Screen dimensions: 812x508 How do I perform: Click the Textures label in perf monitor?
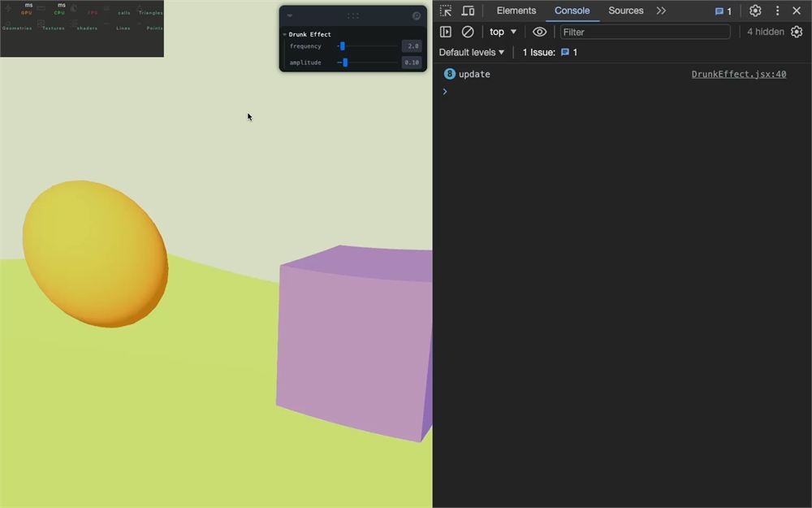(x=54, y=28)
